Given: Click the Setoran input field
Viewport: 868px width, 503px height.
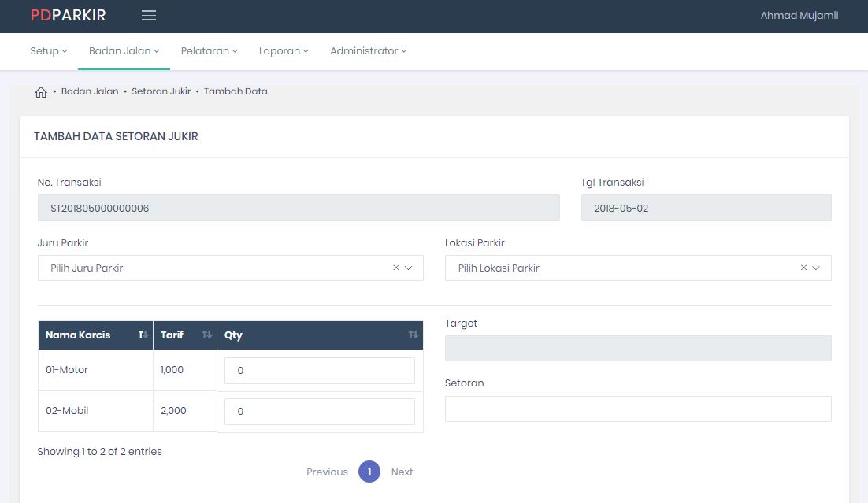Looking at the screenshot, I should [x=637, y=409].
